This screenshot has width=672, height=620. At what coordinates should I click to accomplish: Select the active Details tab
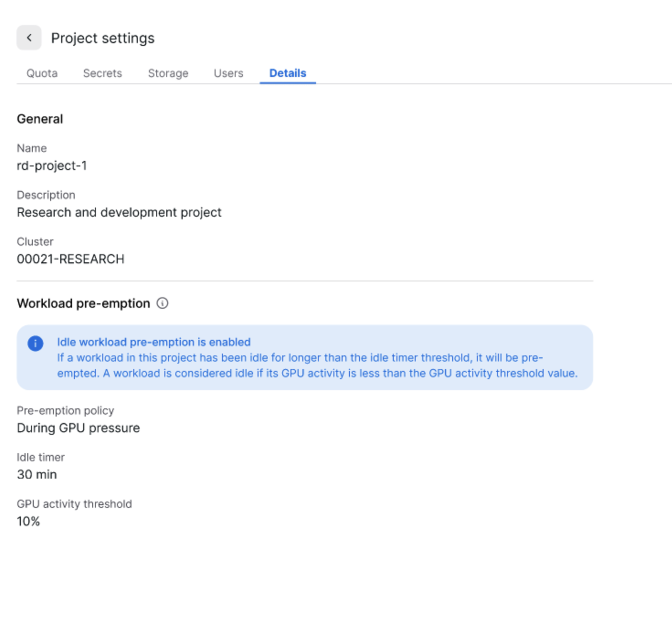[x=288, y=73]
